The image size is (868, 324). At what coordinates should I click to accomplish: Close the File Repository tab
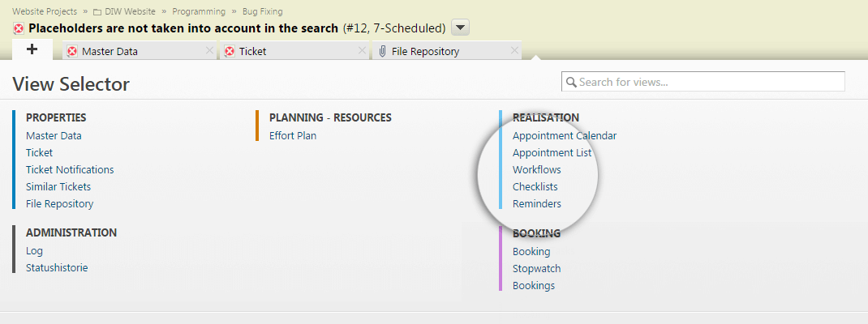(x=514, y=50)
